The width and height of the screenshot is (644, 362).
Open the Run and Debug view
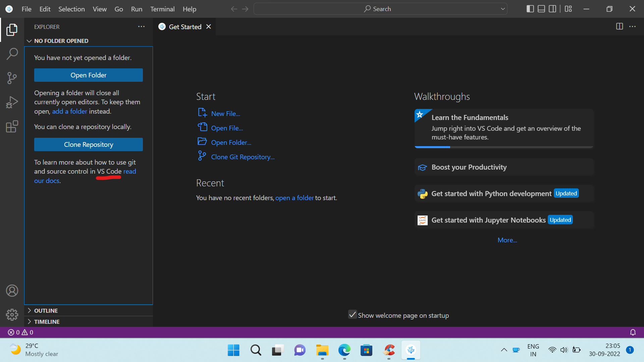tap(12, 102)
